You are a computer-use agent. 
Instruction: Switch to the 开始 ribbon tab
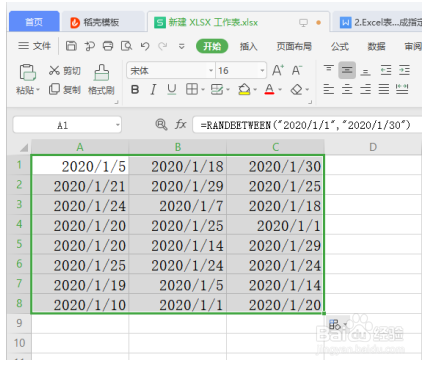212,46
